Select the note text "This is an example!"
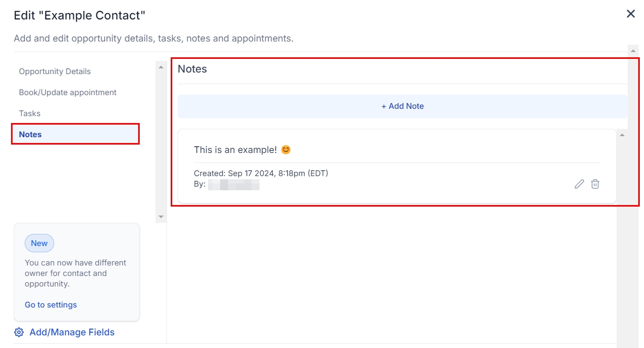Screen dimensions: 644x348 click(235, 150)
